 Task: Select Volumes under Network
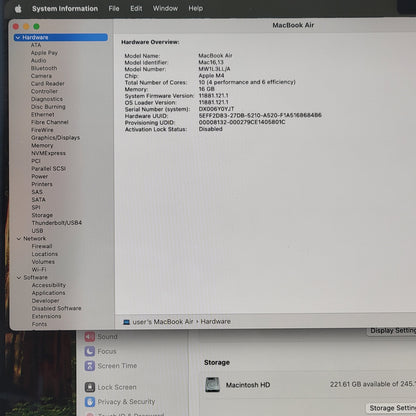coord(43,262)
